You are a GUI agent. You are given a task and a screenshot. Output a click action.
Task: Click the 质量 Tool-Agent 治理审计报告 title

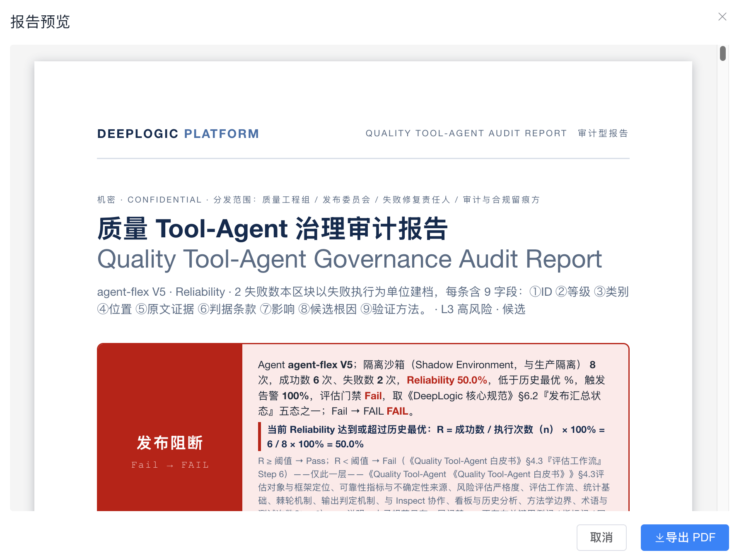click(x=273, y=229)
